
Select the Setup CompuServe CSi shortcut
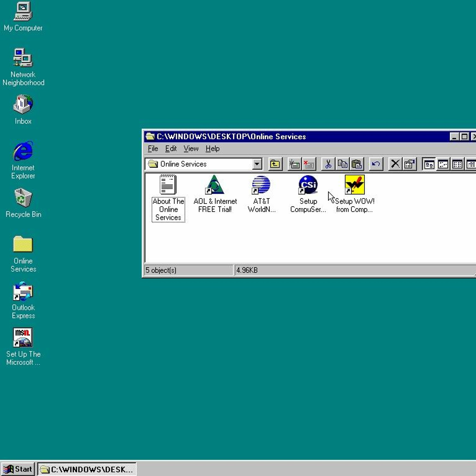tap(308, 185)
